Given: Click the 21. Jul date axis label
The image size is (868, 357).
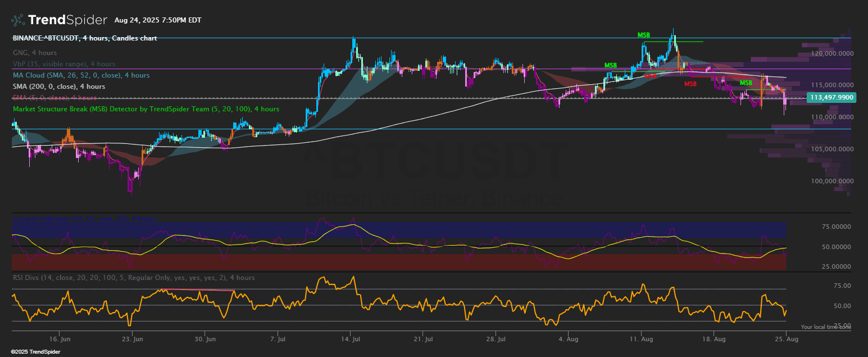Looking at the screenshot, I should pyautogui.click(x=423, y=340).
